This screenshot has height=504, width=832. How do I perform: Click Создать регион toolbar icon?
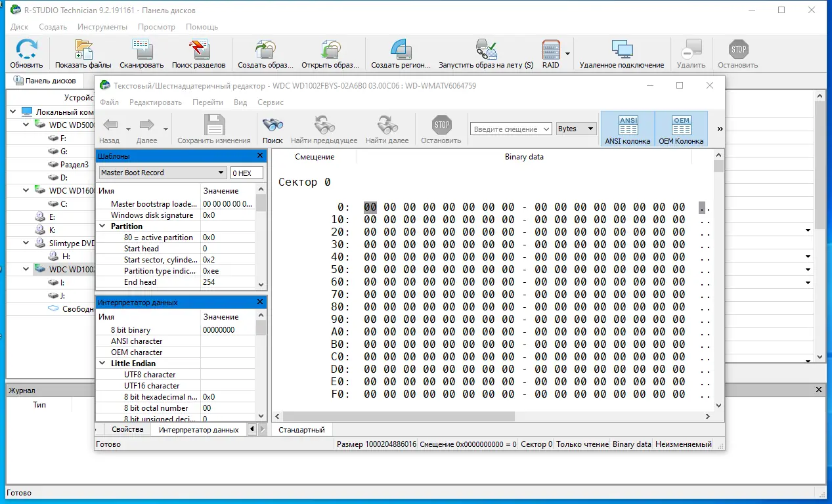pyautogui.click(x=401, y=50)
